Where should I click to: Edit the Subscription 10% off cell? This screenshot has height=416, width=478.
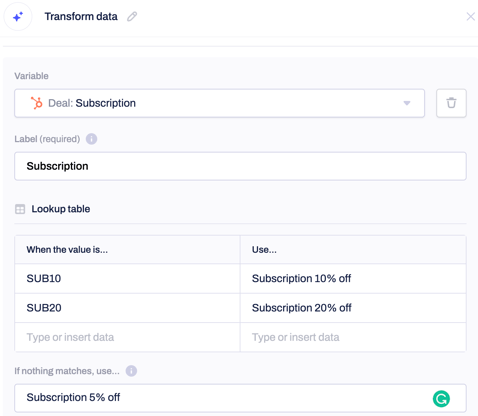pos(353,278)
